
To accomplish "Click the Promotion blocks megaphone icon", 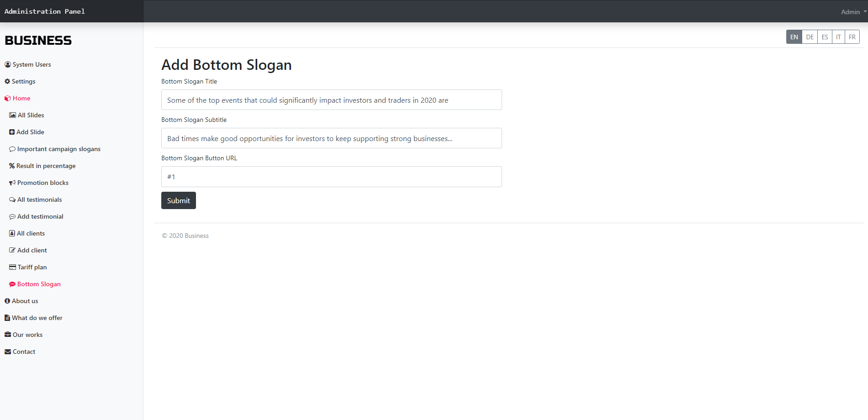I will (12, 183).
